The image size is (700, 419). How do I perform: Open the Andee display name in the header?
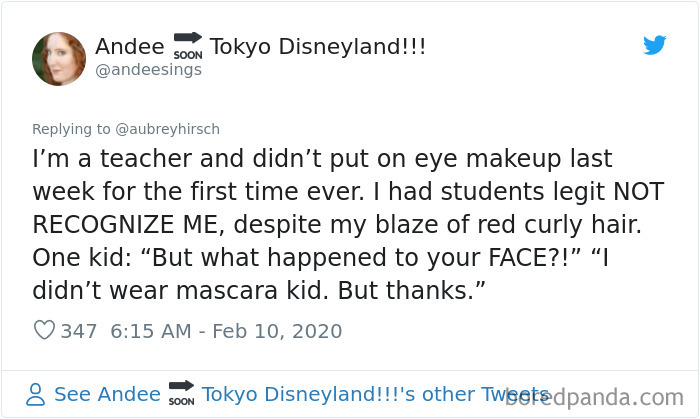coord(129,47)
